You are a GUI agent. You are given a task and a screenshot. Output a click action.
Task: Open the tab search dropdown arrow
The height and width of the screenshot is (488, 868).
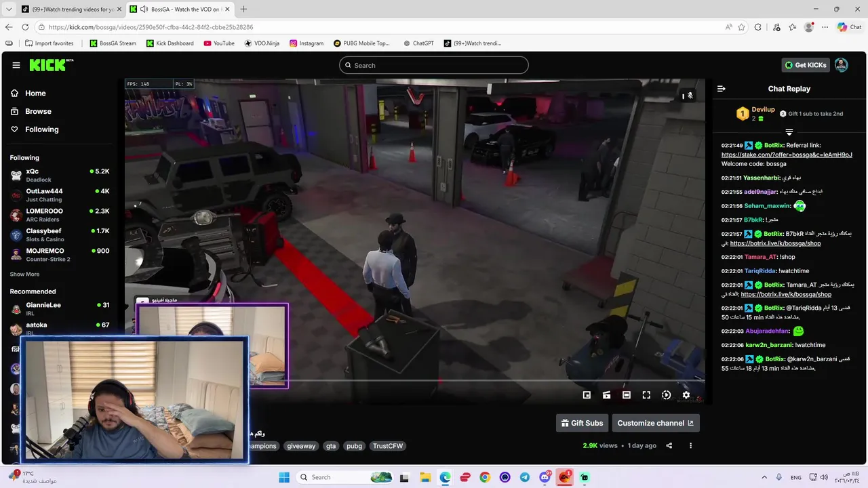tap(9, 9)
